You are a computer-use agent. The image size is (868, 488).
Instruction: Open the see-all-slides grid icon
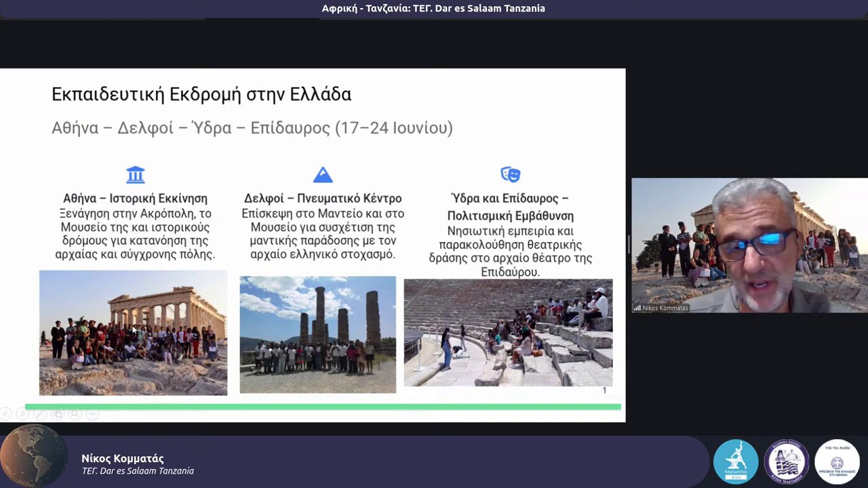click(x=58, y=413)
